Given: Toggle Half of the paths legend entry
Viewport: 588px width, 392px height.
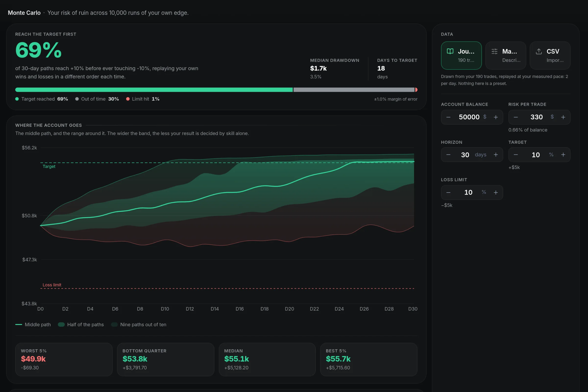Looking at the screenshot, I should tap(81, 325).
